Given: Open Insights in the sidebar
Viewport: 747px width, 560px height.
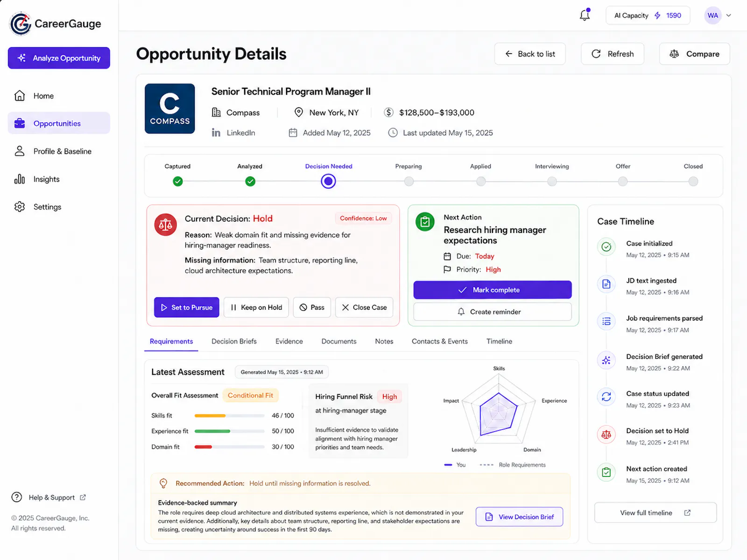Looking at the screenshot, I should click(59, 179).
